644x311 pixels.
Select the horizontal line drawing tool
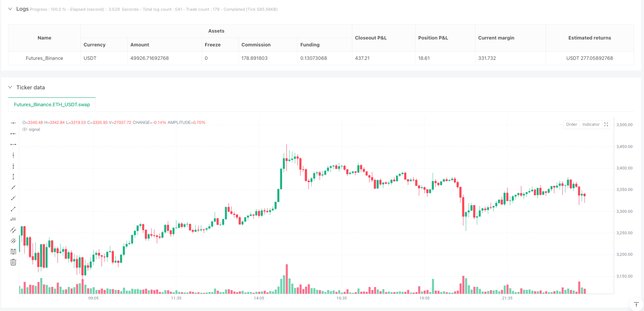tap(13, 123)
